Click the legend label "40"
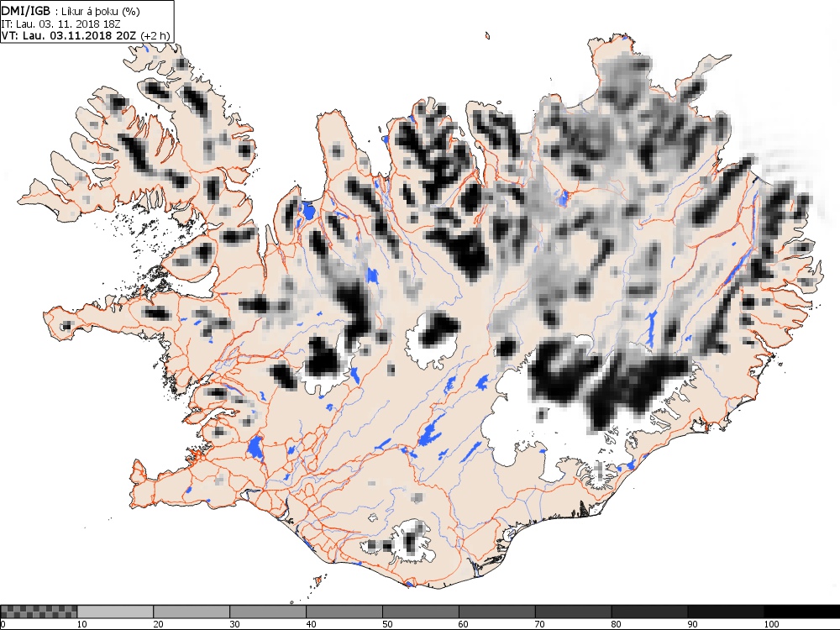Viewport: 840px width, 630px height. 311,624
